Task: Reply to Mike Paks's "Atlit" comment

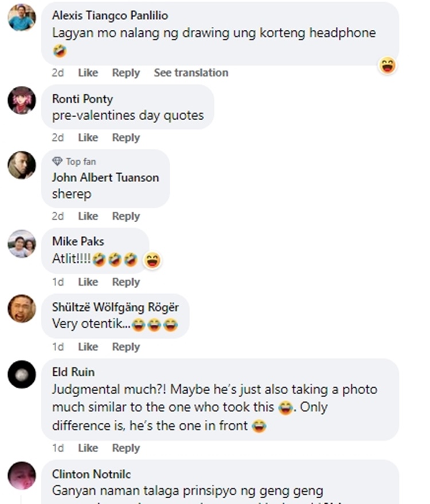Action: 126,282
